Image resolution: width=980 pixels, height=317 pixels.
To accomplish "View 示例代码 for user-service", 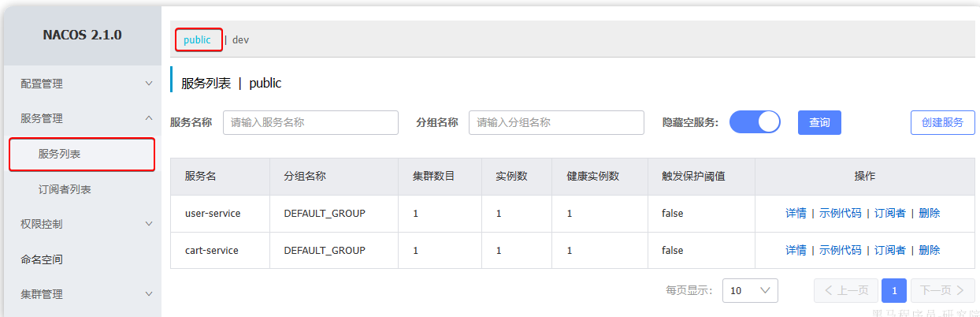I will [x=840, y=213].
